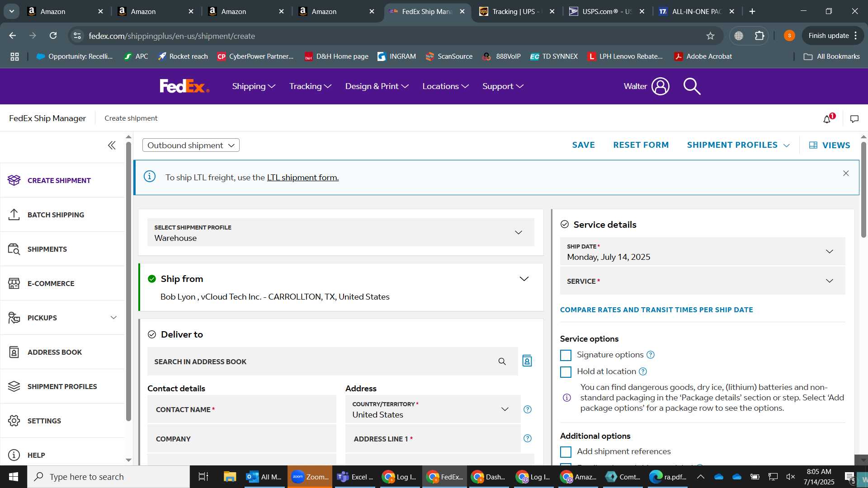
Task: Open the Country/Territory dropdown
Action: click(433, 409)
